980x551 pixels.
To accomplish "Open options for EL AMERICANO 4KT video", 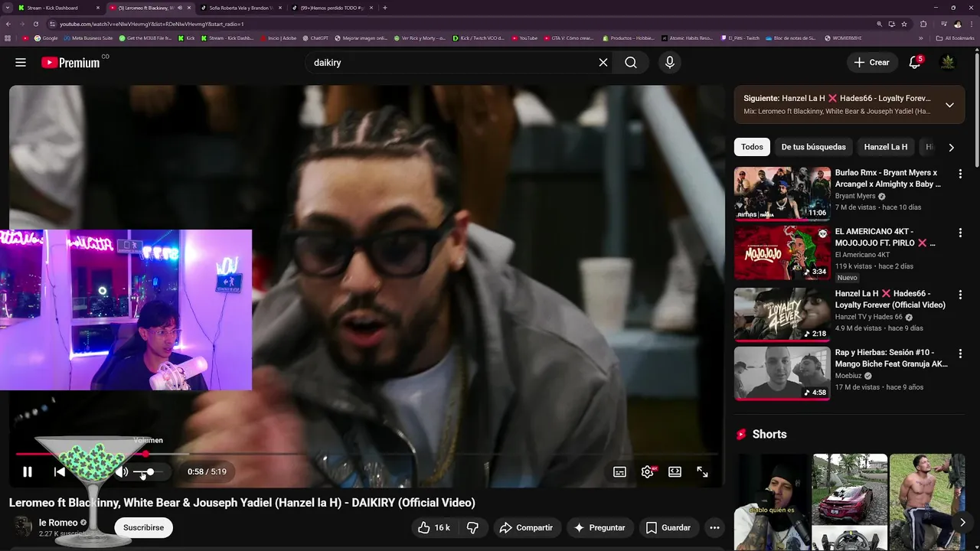I will click(960, 233).
